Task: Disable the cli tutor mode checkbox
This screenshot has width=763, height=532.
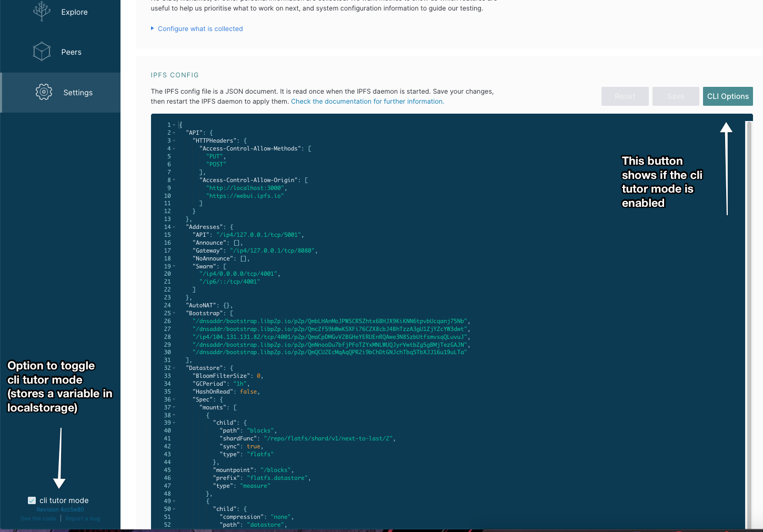Action: [31, 500]
